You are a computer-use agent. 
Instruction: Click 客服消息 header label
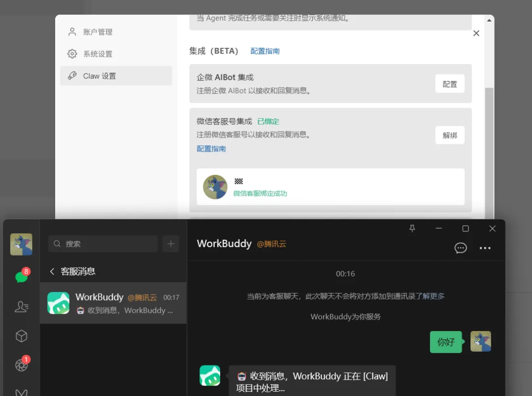tap(78, 271)
